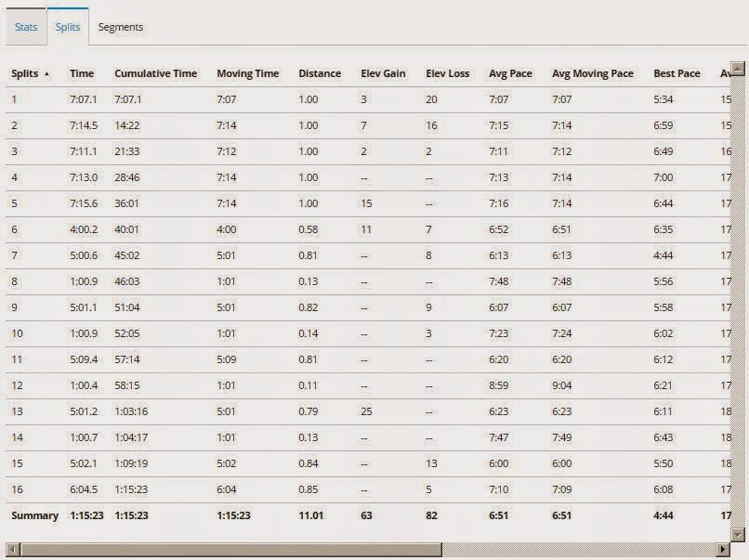This screenshot has width=749, height=560.
Task: Sort by Avg Moving Pace header
Action: tap(593, 73)
